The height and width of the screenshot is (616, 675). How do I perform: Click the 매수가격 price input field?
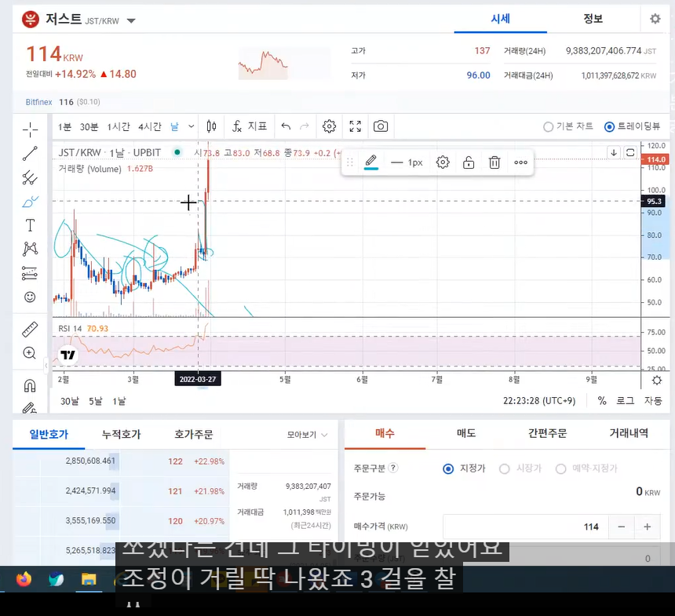pyautogui.click(x=526, y=527)
